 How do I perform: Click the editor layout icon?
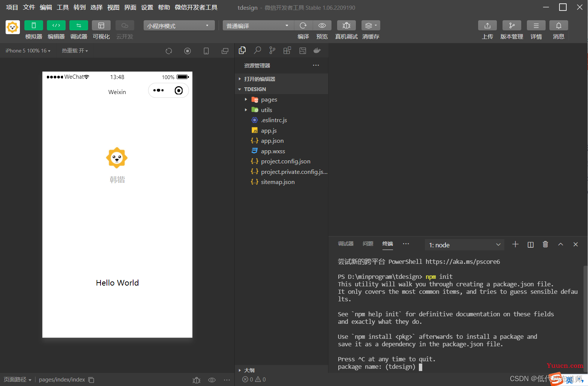tap(303, 50)
